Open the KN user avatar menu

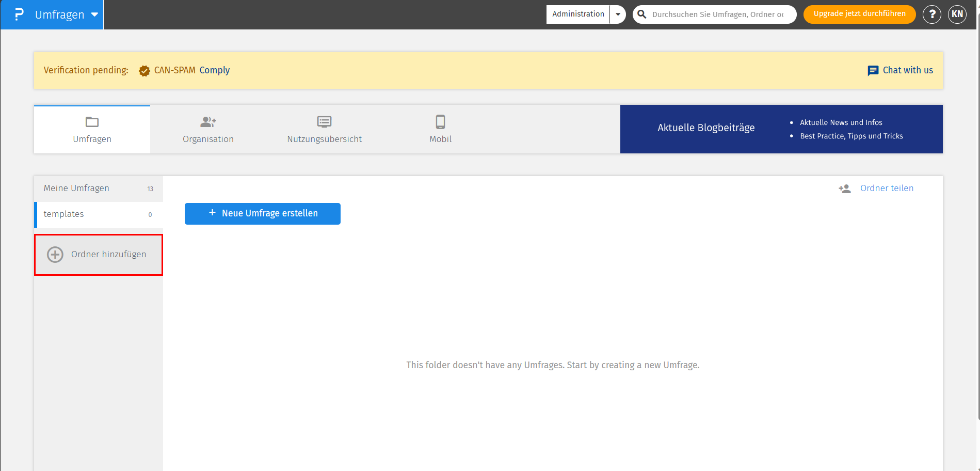[957, 14]
